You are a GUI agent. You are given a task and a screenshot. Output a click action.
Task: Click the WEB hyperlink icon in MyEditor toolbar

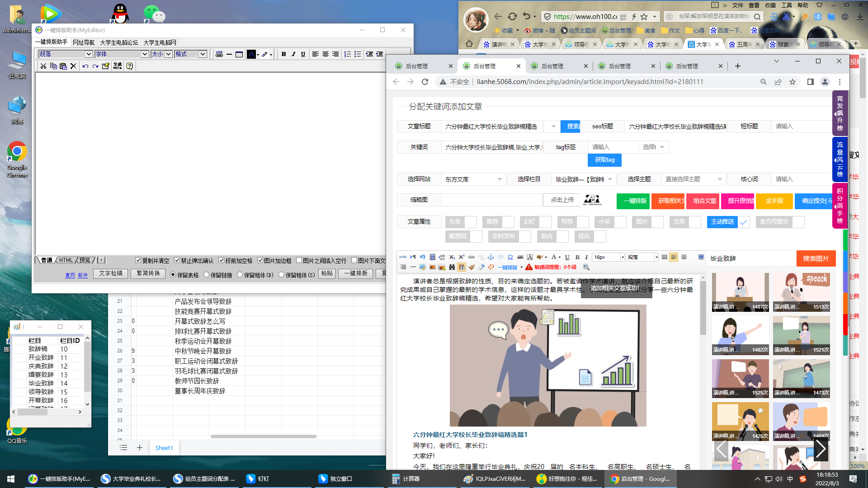tap(219, 54)
